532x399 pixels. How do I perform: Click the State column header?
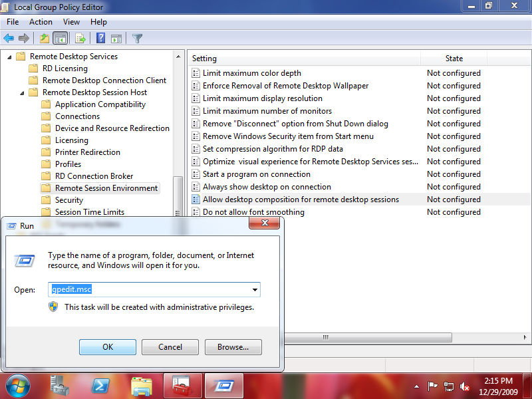454,59
